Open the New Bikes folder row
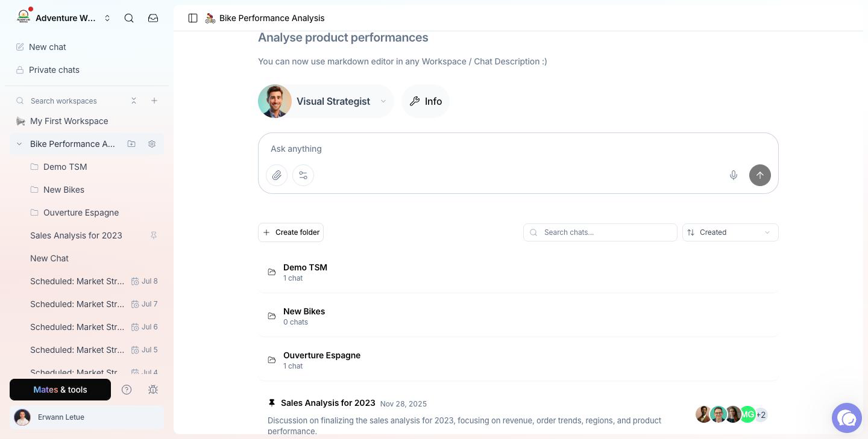868x439 pixels. [518, 316]
